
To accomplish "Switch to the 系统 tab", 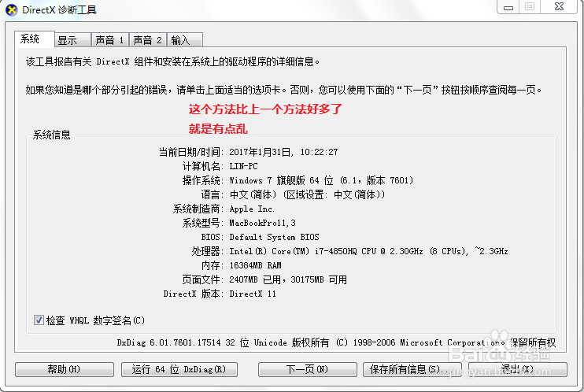I will [35, 39].
